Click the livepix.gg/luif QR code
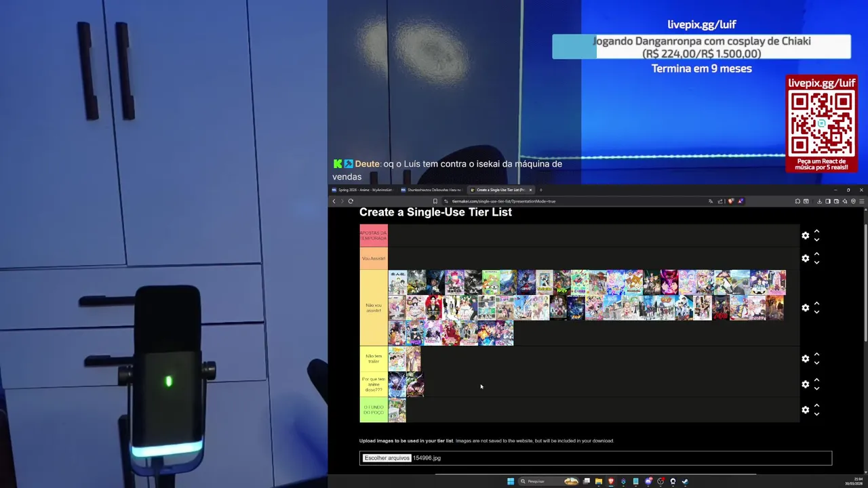 (x=821, y=123)
